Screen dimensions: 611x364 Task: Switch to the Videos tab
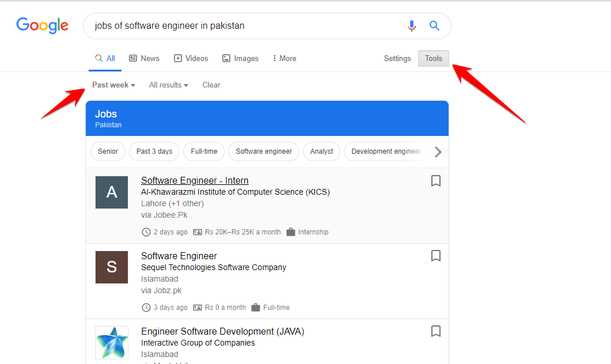pos(191,58)
